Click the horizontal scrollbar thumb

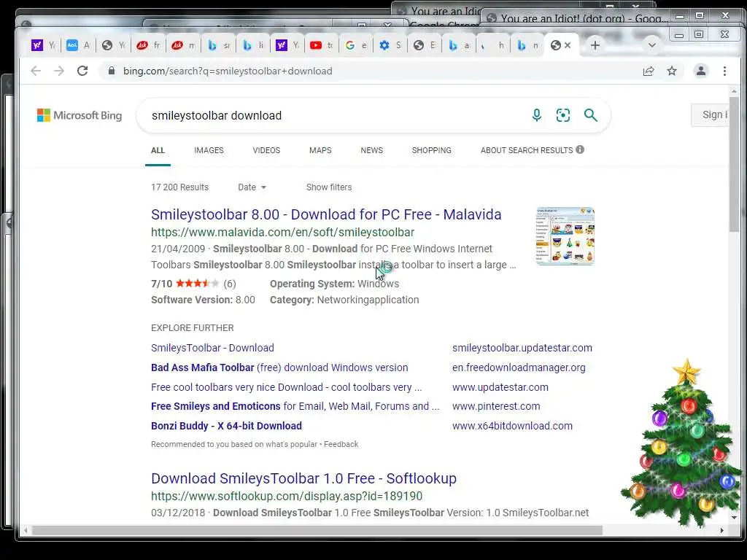click(317, 530)
